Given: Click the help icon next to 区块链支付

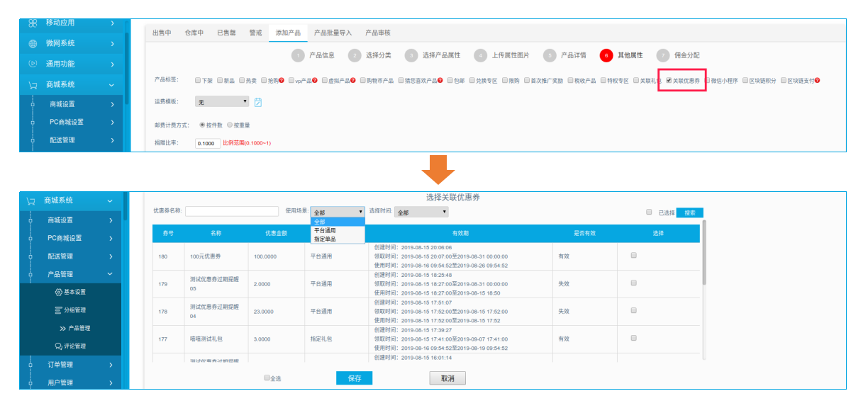Looking at the screenshot, I should coord(818,81).
